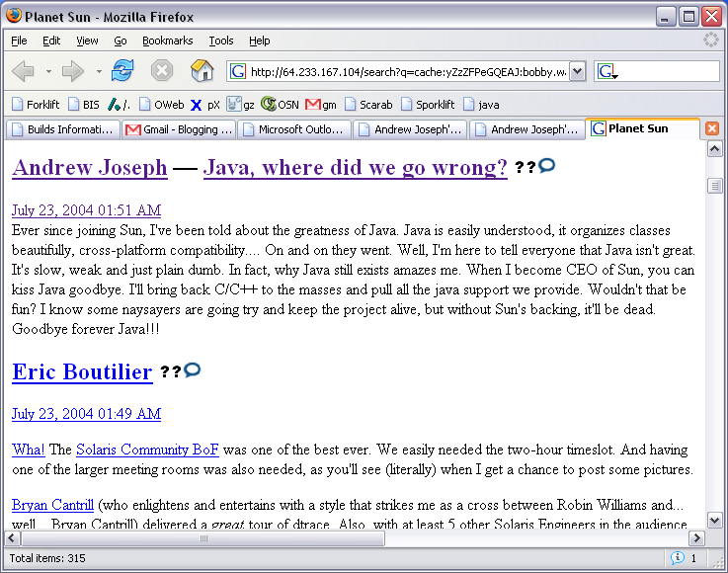This screenshot has height=573, width=728.
Task: Click the Google site icon in address bar
Action: pos(238,71)
